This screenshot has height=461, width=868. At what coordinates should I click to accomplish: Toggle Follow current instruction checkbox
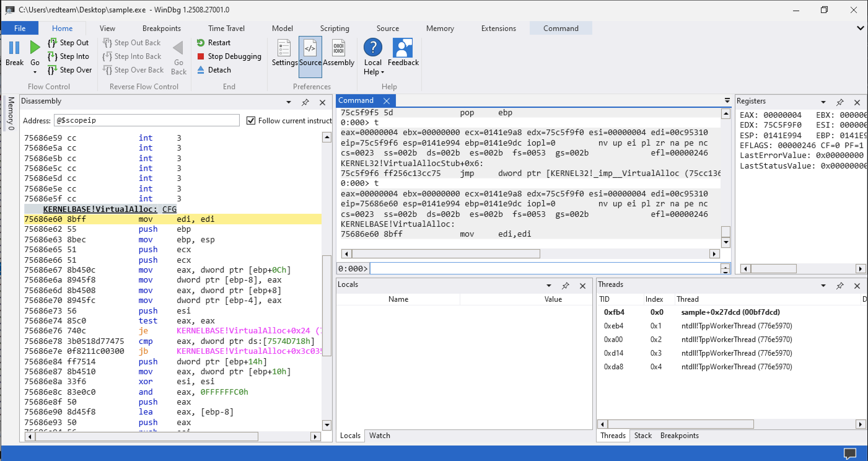coord(251,121)
